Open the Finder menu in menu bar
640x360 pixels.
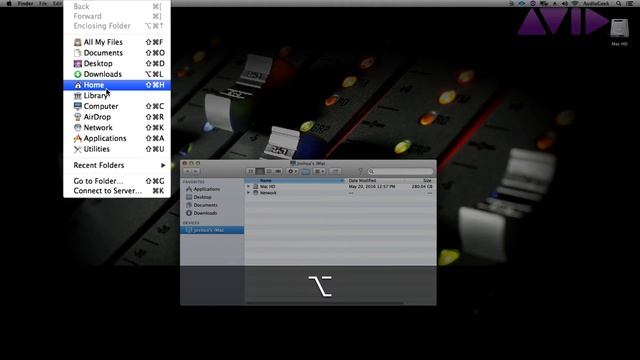25,3
